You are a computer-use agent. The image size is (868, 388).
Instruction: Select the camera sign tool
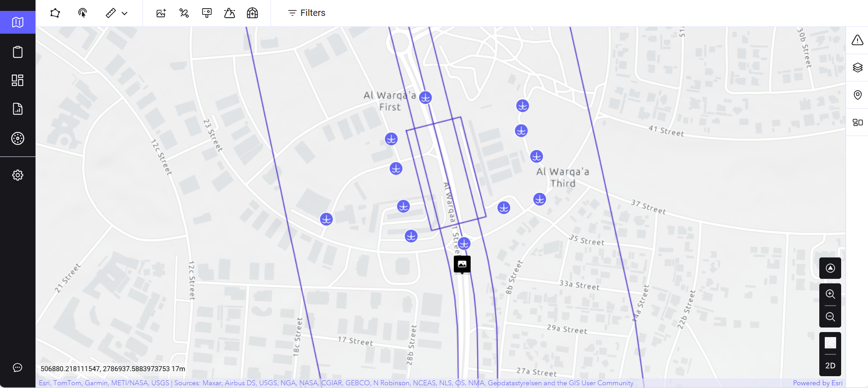[x=207, y=13]
